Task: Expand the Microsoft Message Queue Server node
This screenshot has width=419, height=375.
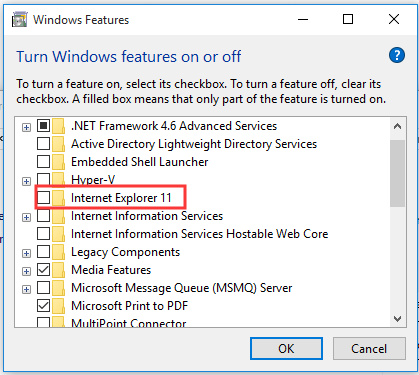Action: 26,289
